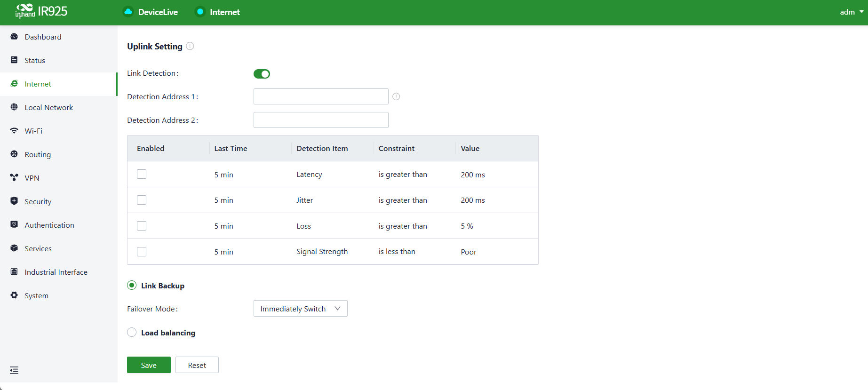Open the Local Network menu item
This screenshot has width=868, height=390.
(x=58, y=107)
